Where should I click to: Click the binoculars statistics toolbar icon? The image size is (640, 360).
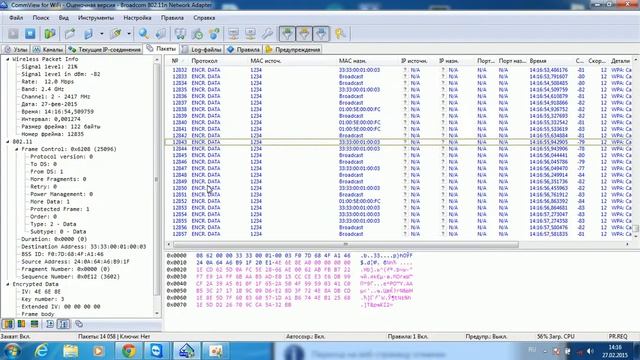(180, 34)
